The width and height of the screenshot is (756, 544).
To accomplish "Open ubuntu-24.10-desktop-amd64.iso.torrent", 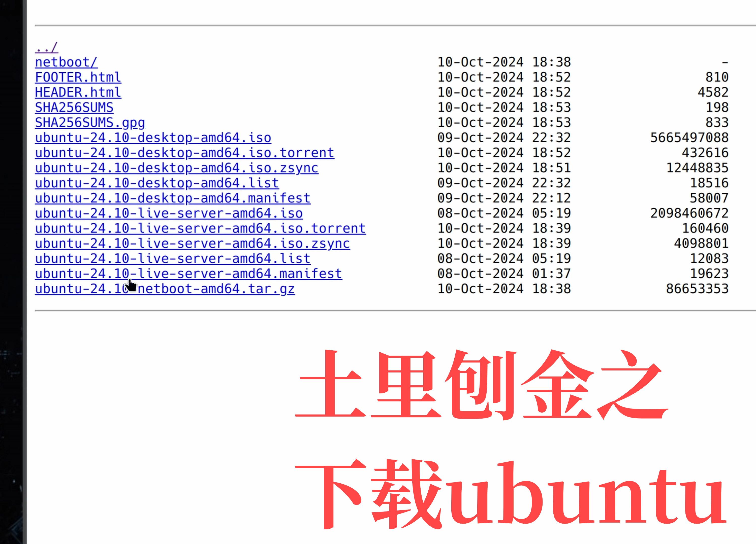I will [x=184, y=153].
